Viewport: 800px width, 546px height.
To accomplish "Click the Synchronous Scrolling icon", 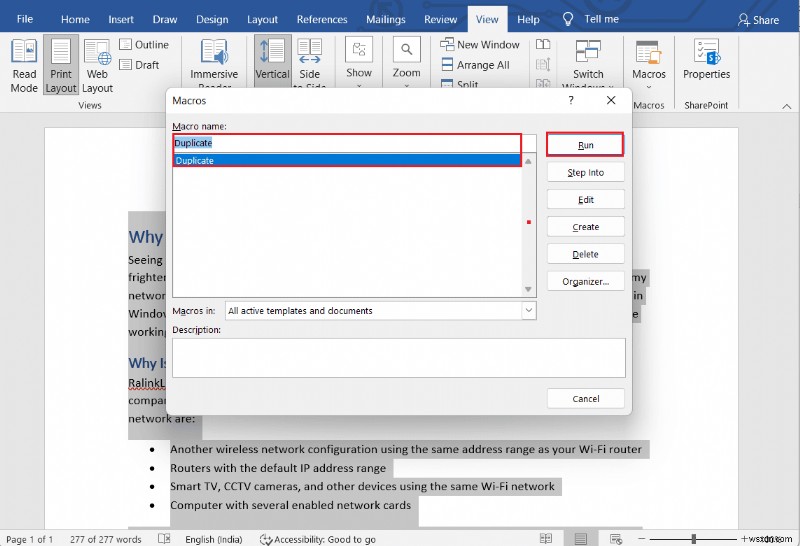I will (x=543, y=65).
